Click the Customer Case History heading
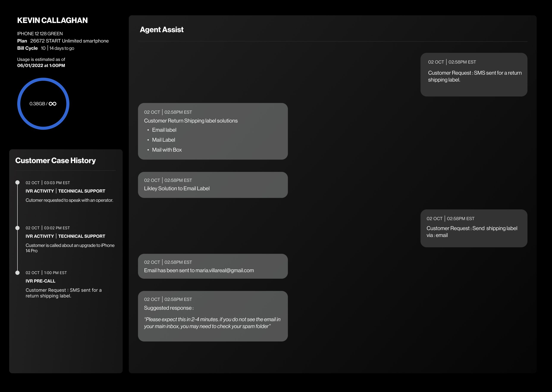Image resolution: width=552 pixels, height=392 pixels. pos(55,160)
